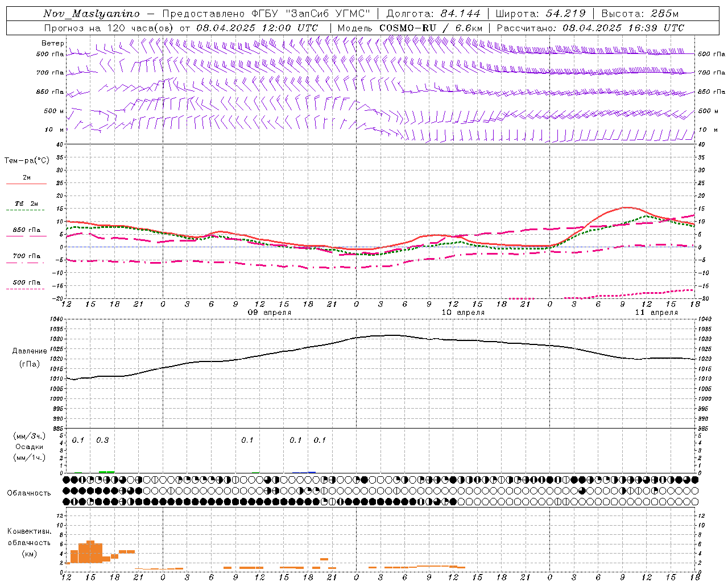Click the Конвективн. label
This screenshot has width=728, height=582.
click(x=29, y=531)
